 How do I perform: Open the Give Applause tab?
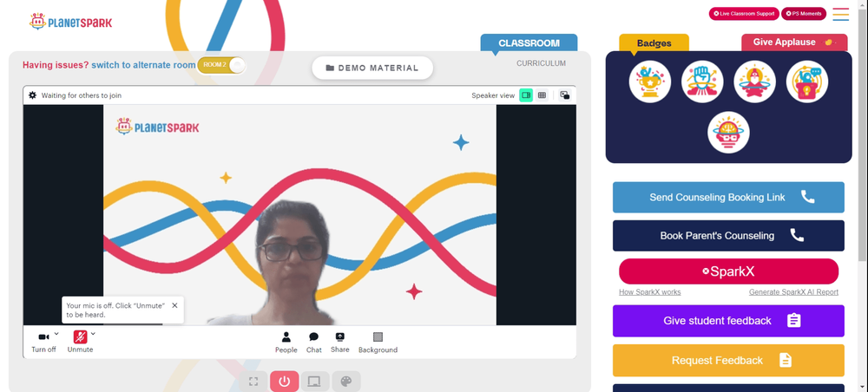794,42
